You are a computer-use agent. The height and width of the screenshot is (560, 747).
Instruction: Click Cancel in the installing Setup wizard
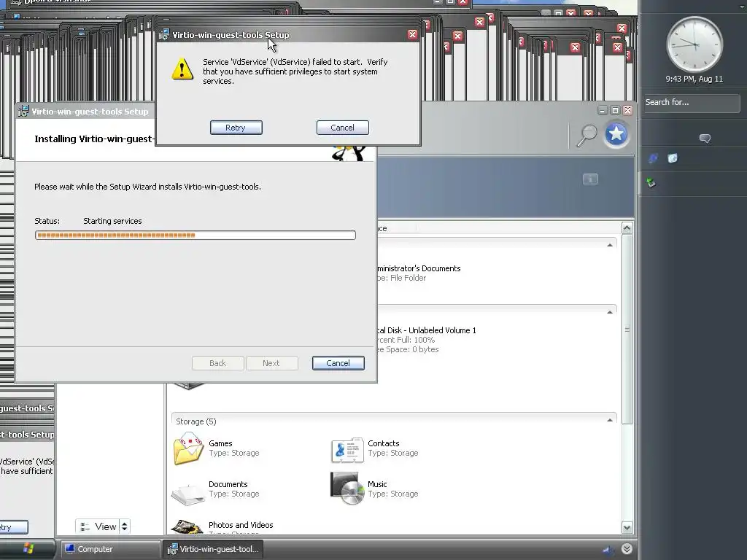(x=338, y=363)
